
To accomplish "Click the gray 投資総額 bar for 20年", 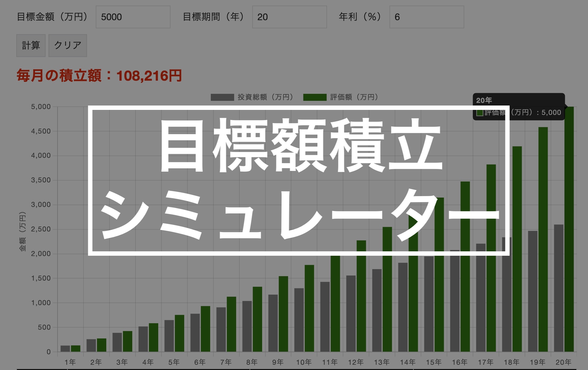I will pos(559,288).
